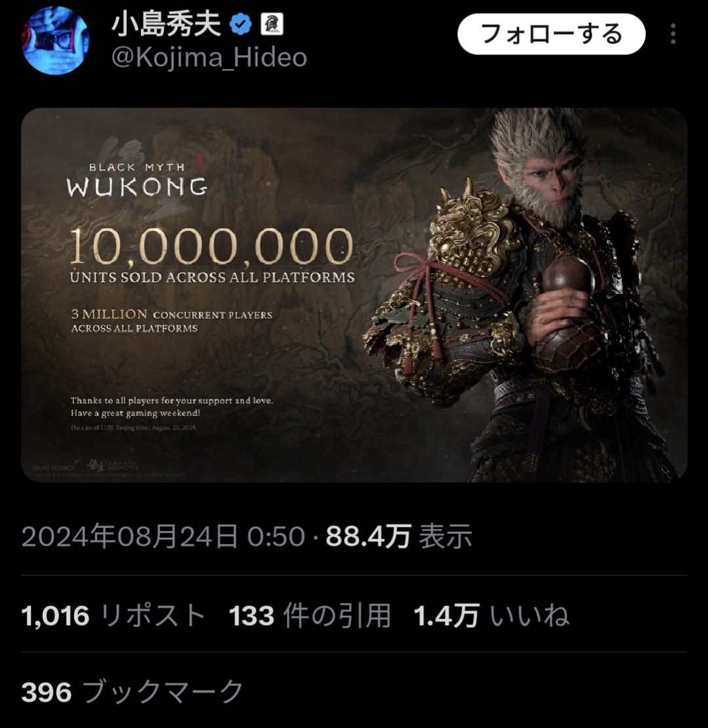Click the Game Science logo in image
The height and width of the screenshot is (728, 708).
coord(53,468)
